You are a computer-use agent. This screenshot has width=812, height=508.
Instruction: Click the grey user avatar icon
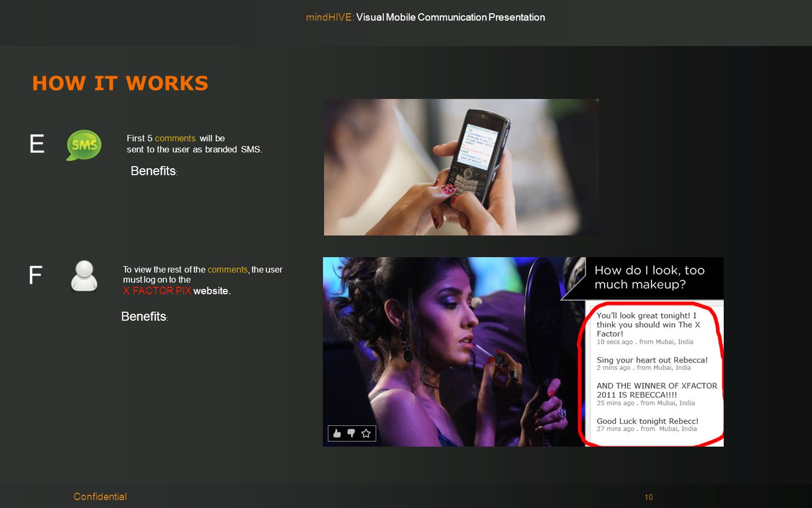point(84,276)
